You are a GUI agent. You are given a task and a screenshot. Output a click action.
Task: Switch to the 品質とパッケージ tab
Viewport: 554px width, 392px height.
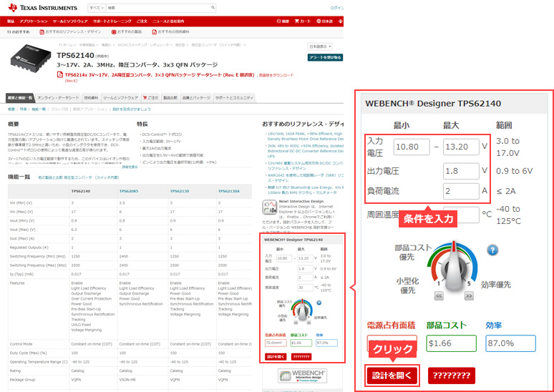click(196, 98)
